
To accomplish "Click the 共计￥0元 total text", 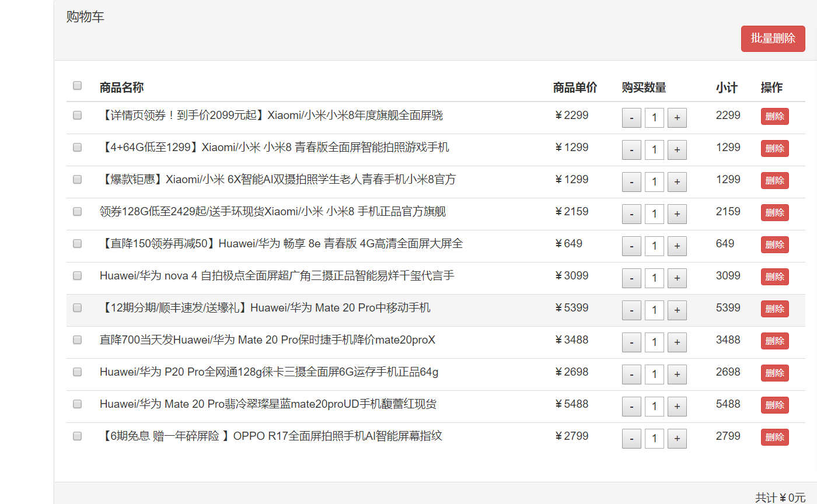I will coord(780,498).
